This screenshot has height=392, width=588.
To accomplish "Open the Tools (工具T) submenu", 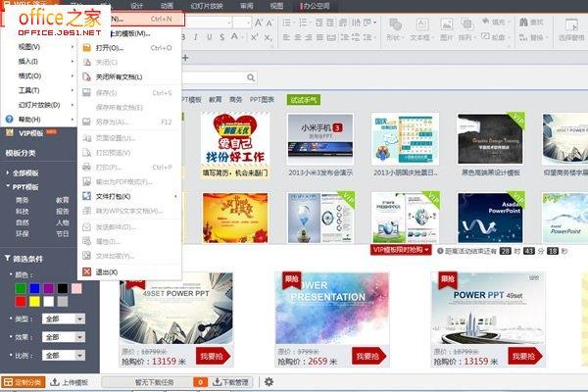I will click(39, 90).
